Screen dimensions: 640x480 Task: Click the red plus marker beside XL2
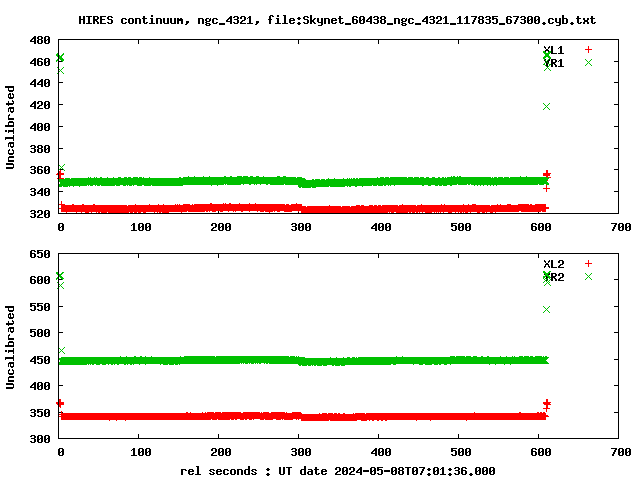[588, 264]
